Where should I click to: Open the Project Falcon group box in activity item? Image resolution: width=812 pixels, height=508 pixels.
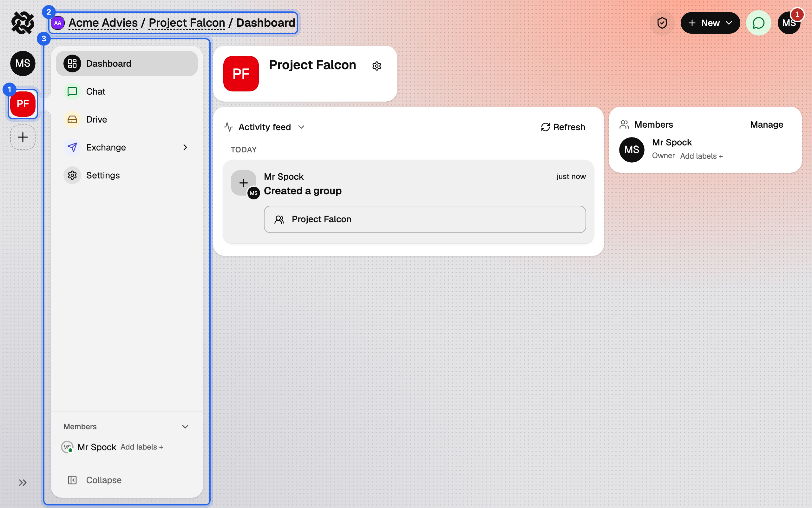tap(425, 219)
